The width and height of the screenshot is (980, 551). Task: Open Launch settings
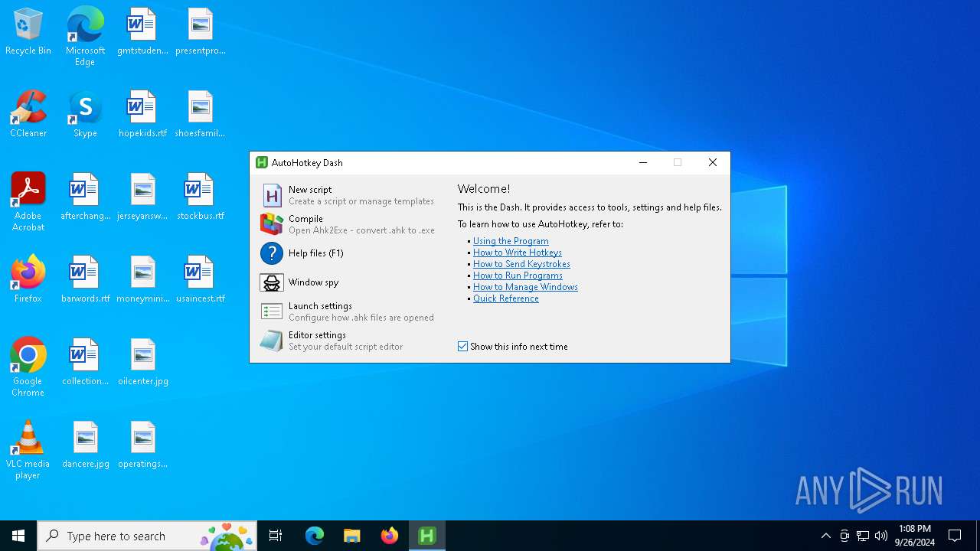click(348, 311)
